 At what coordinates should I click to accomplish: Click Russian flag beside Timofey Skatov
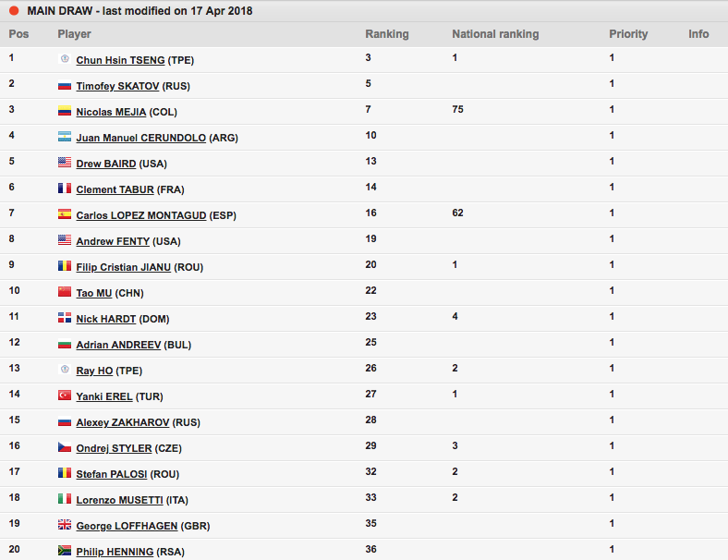click(65, 85)
